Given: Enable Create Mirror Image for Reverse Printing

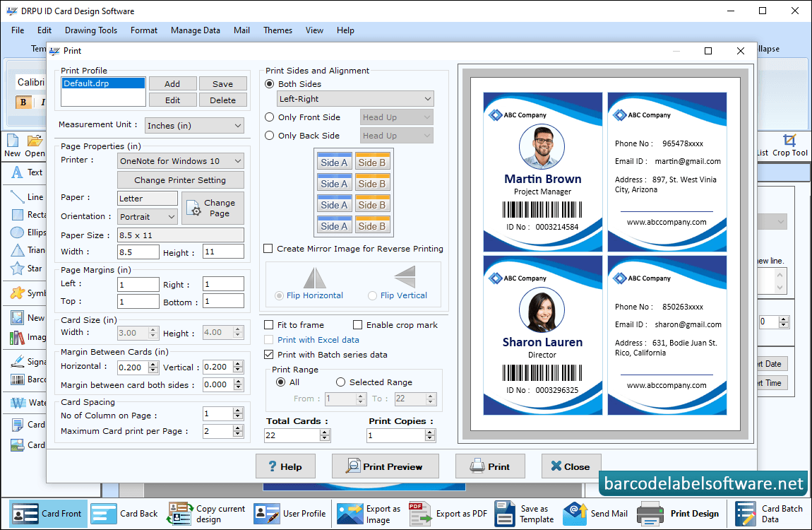Looking at the screenshot, I should pyautogui.click(x=268, y=248).
